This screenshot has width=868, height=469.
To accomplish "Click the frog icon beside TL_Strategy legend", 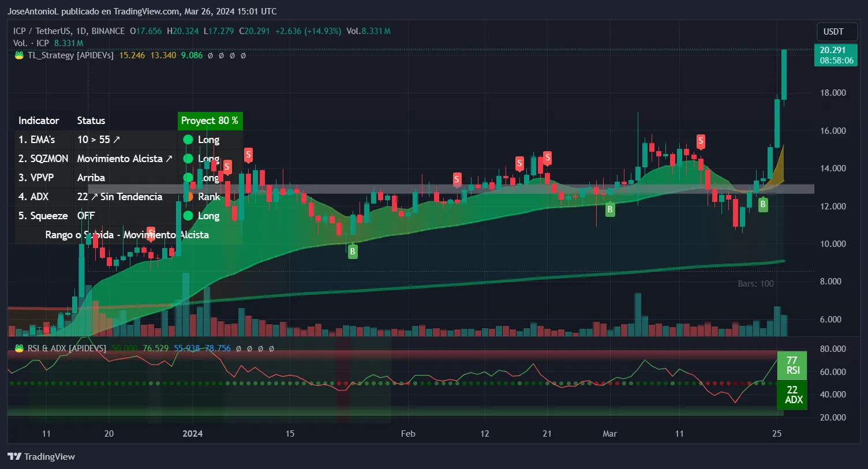I will pos(19,55).
